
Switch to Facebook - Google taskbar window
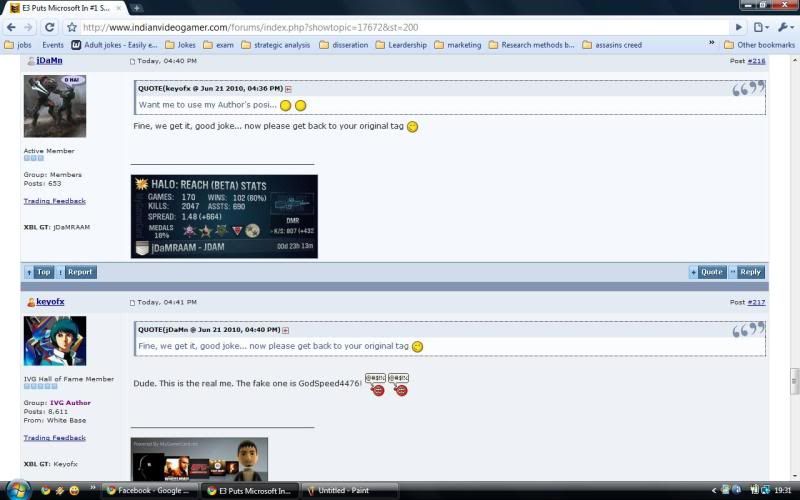[152, 491]
